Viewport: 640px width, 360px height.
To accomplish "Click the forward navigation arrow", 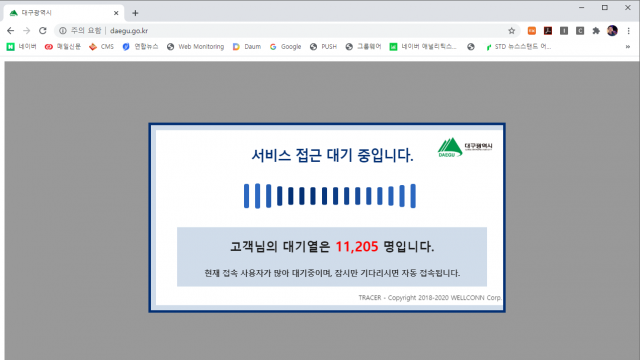I will [x=27, y=31].
